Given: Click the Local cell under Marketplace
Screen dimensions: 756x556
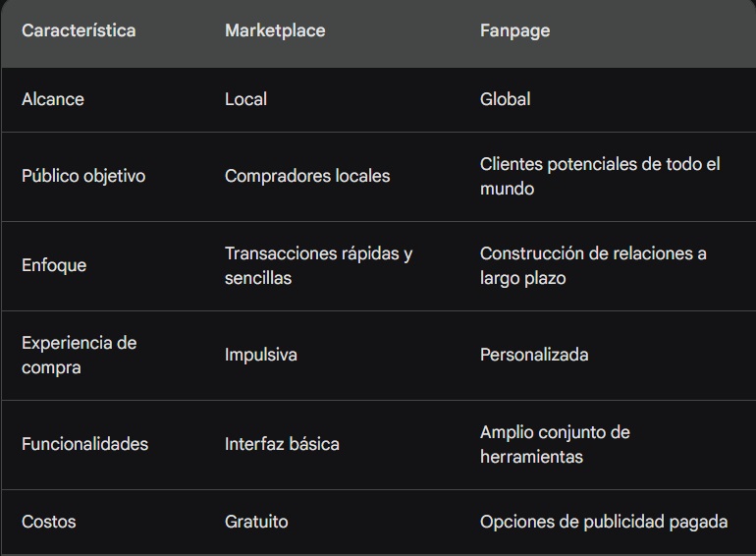Looking at the screenshot, I should (245, 99).
